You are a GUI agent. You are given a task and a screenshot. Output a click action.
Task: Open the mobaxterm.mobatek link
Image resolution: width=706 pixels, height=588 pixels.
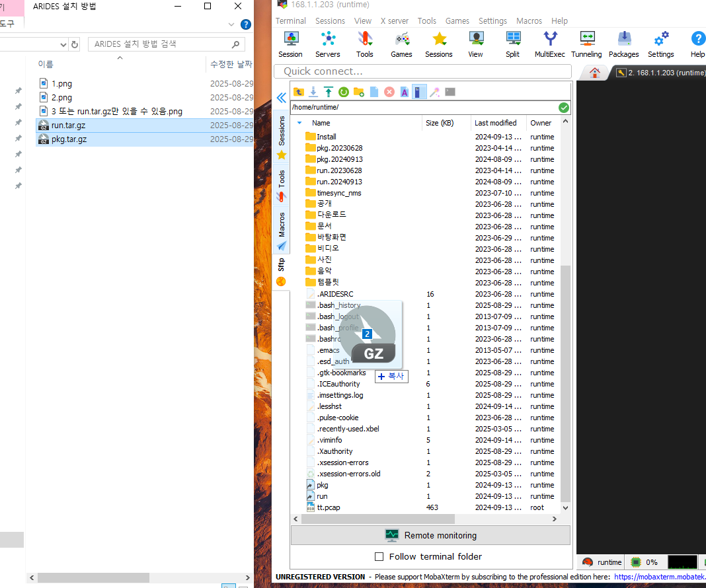click(659, 577)
